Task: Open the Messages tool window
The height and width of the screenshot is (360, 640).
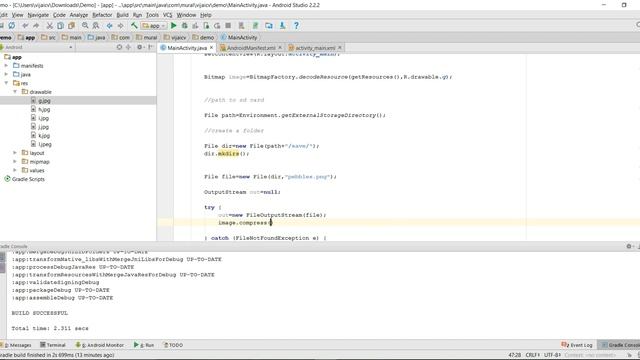Action: point(17,345)
